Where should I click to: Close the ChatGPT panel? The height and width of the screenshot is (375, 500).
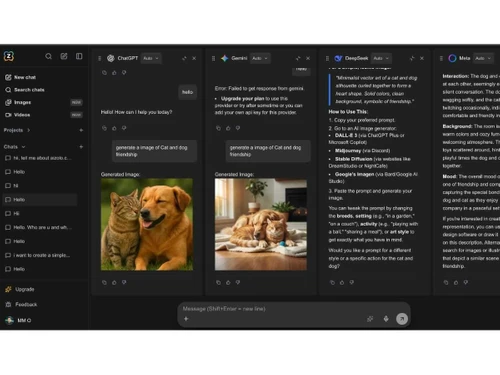tap(194, 58)
